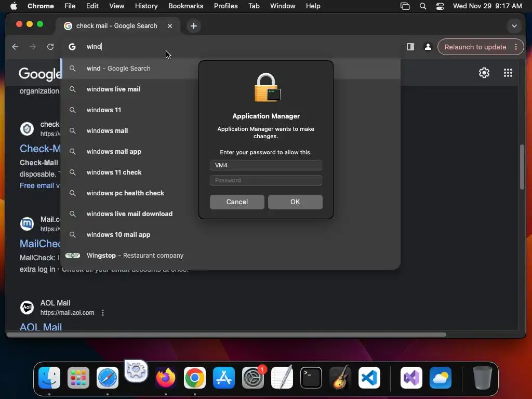Open System Settings with badge in Dock

pyautogui.click(x=253, y=378)
